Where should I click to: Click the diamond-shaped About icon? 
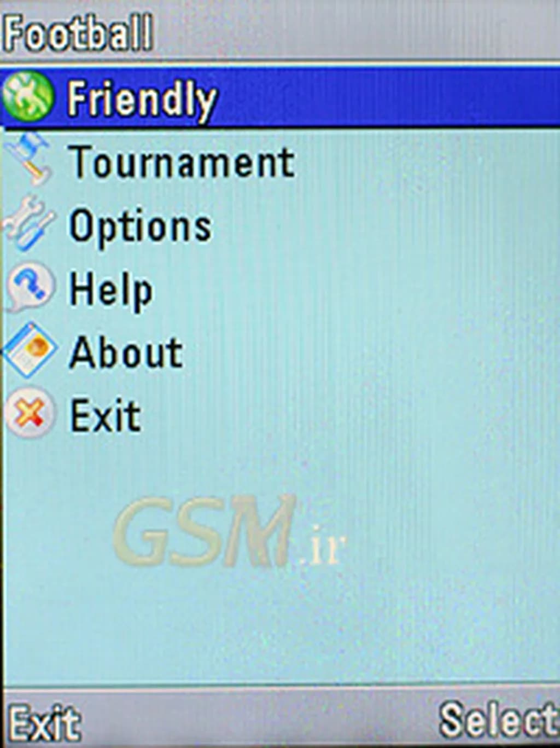(x=30, y=351)
